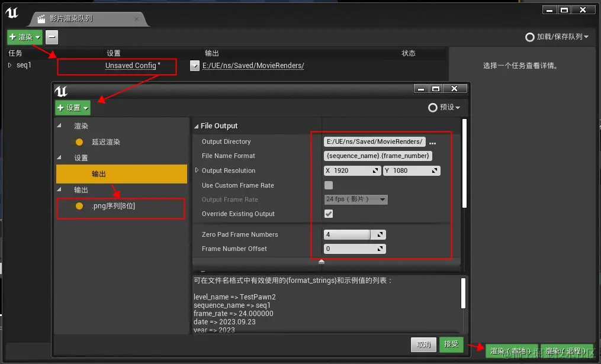Click the Zero Pad field spin arrow icon
Image resolution: width=601 pixels, height=364 pixels.
380,234
